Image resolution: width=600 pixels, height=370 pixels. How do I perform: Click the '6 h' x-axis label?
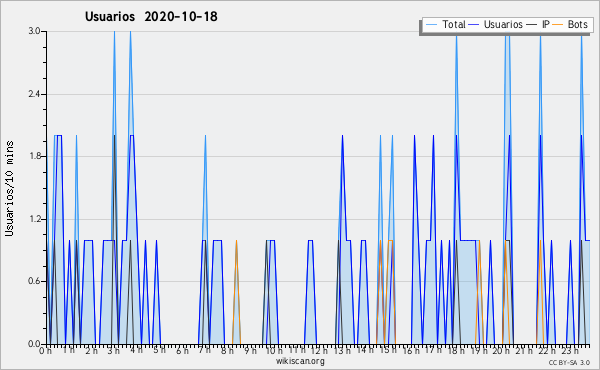[182, 350]
